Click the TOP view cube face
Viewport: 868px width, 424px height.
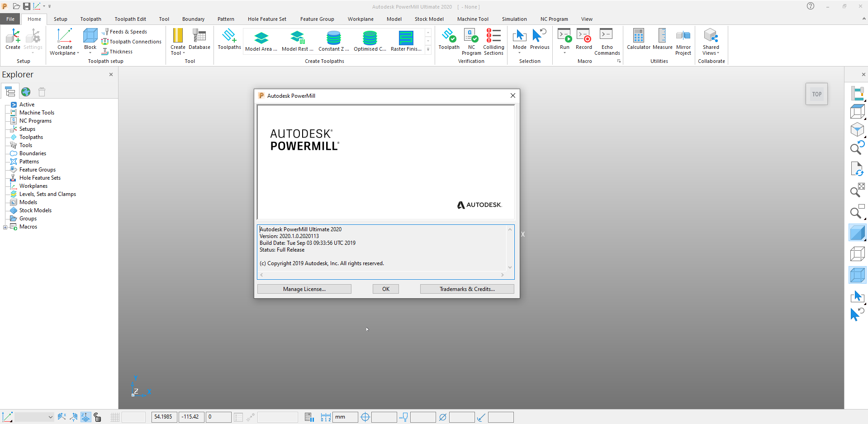tap(816, 94)
